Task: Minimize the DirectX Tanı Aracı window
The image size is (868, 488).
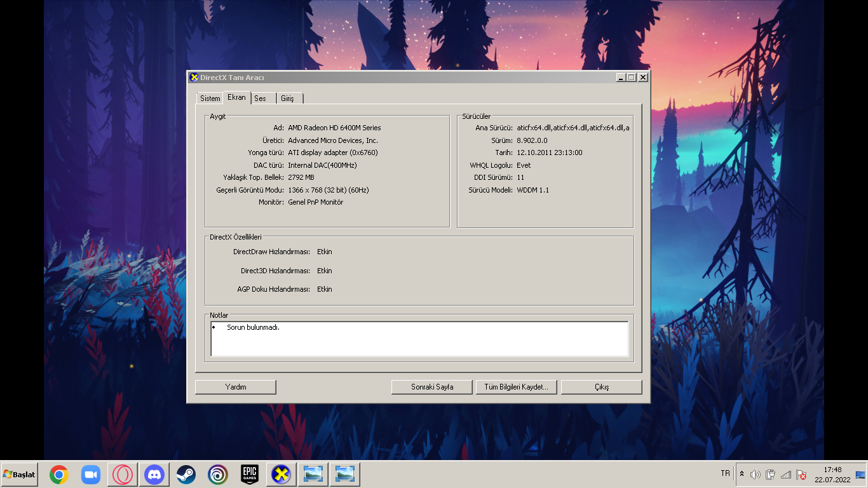Action: pos(621,78)
